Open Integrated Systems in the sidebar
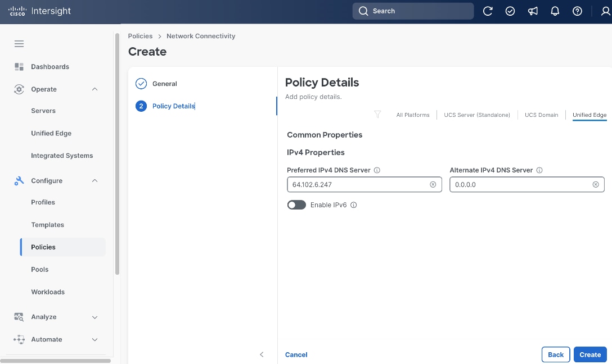This screenshot has width=612, height=364. [62, 156]
